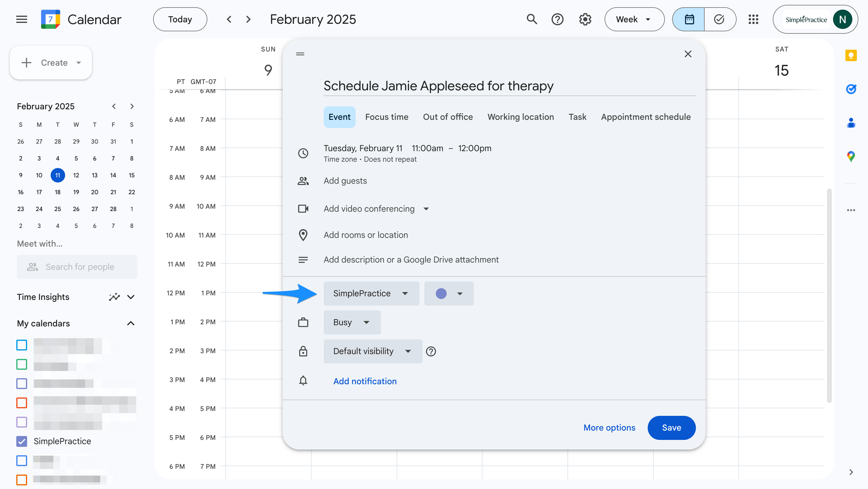
Task: Switch to Tasks view icon
Action: (x=720, y=19)
